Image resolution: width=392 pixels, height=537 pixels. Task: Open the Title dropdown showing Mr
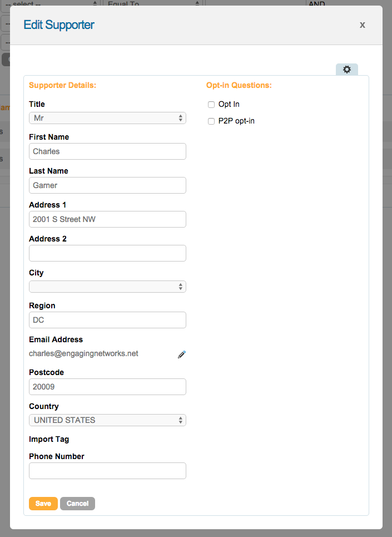point(107,118)
